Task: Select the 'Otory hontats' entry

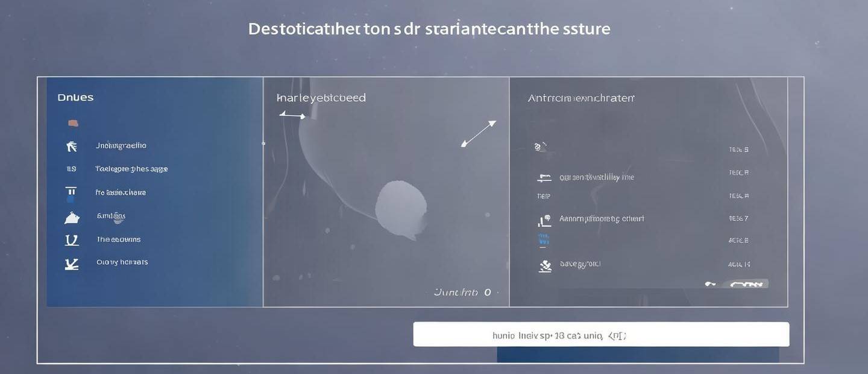Action: (122, 262)
